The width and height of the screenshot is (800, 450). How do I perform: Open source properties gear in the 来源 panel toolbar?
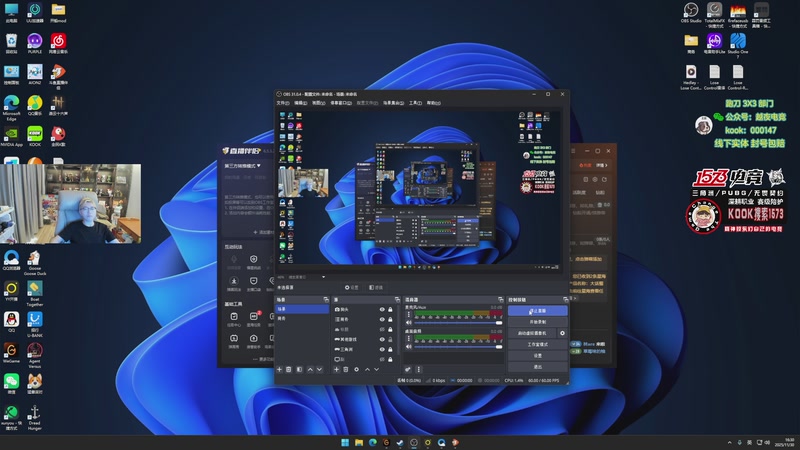(357, 369)
